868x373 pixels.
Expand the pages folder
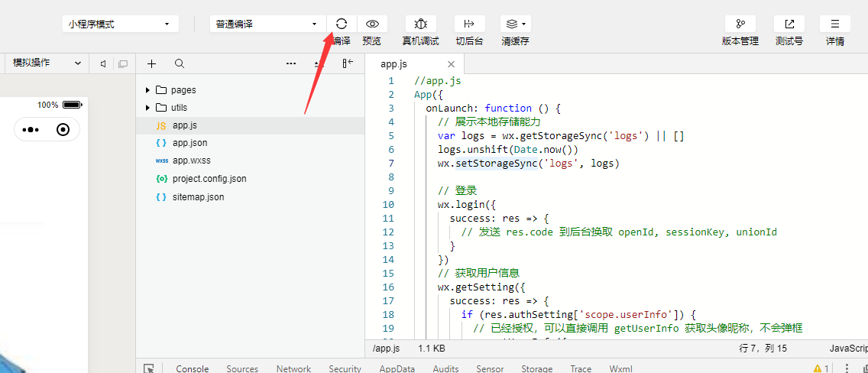click(147, 89)
